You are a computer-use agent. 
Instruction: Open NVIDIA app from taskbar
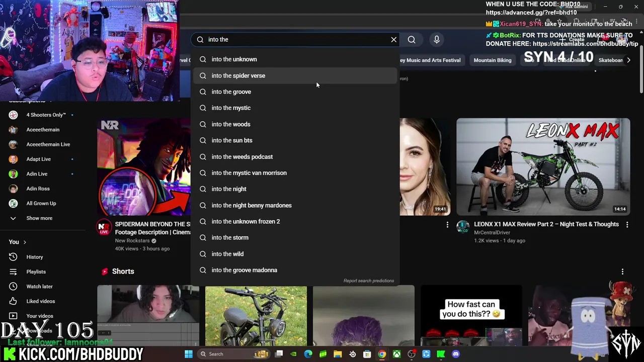point(293,354)
